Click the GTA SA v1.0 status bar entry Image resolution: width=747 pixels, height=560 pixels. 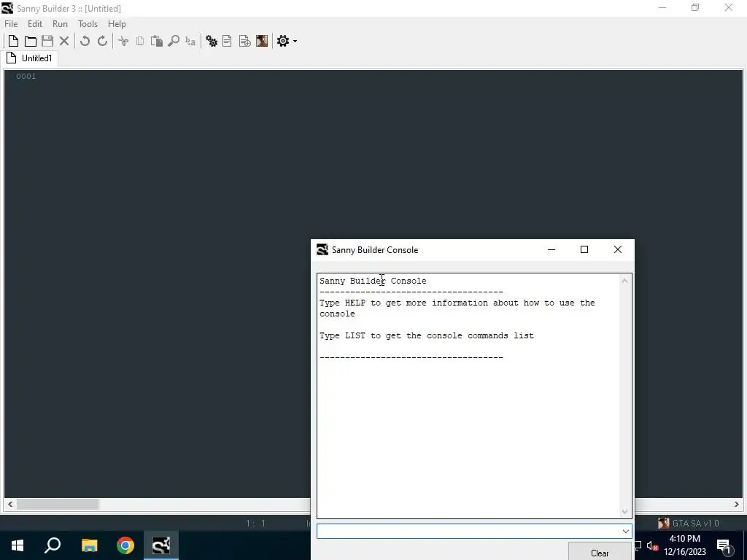pyautogui.click(x=689, y=524)
